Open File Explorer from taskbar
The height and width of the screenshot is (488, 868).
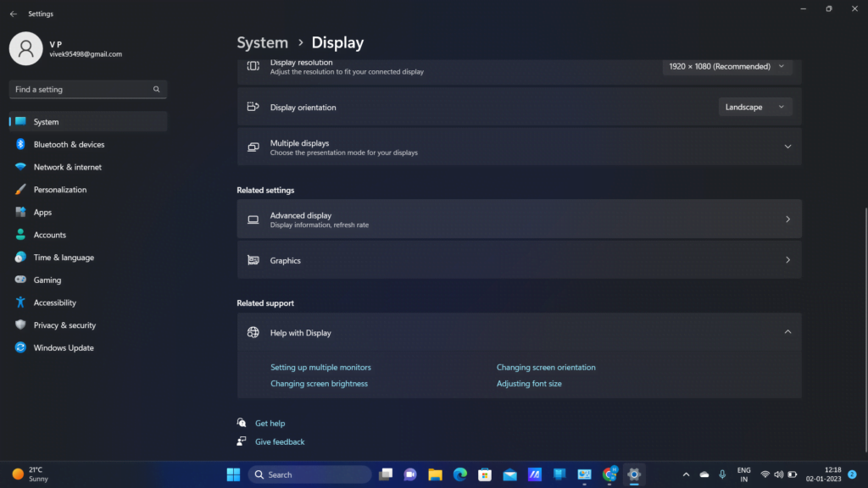pos(435,474)
